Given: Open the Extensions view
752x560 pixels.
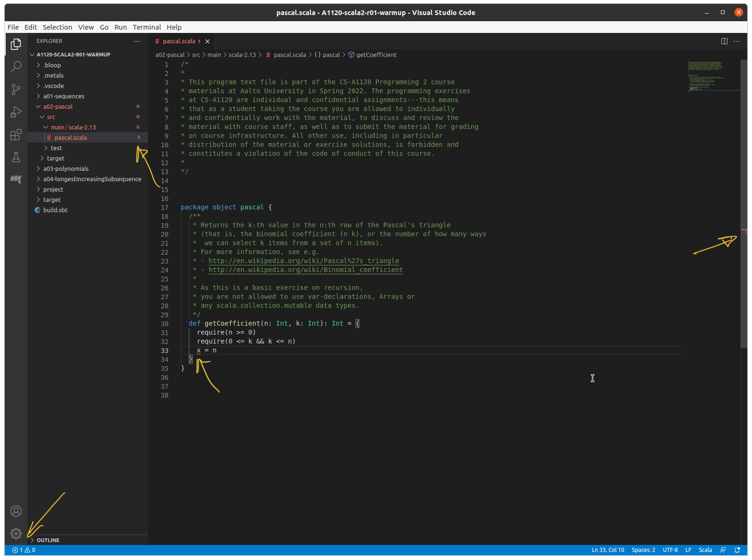Looking at the screenshot, I should pyautogui.click(x=16, y=135).
